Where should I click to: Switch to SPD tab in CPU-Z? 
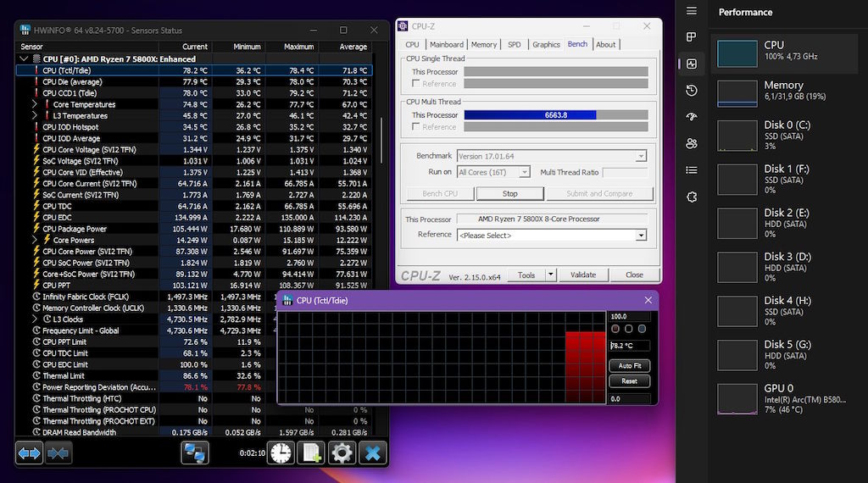pyautogui.click(x=515, y=44)
